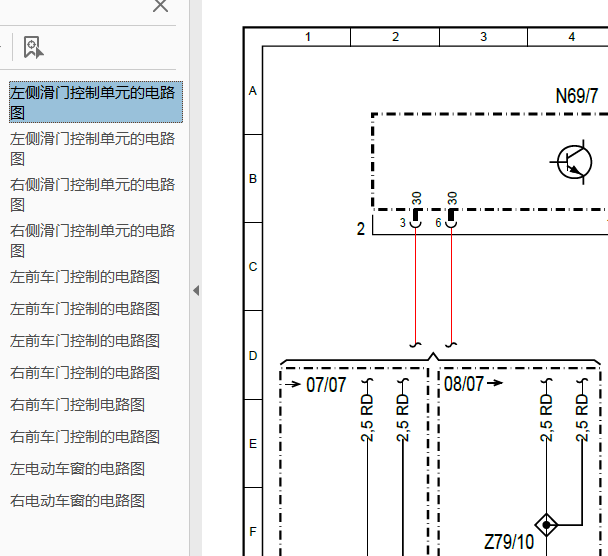Click grid row label A
Screen dimensions: 608x556
pyautogui.click(x=253, y=91)
